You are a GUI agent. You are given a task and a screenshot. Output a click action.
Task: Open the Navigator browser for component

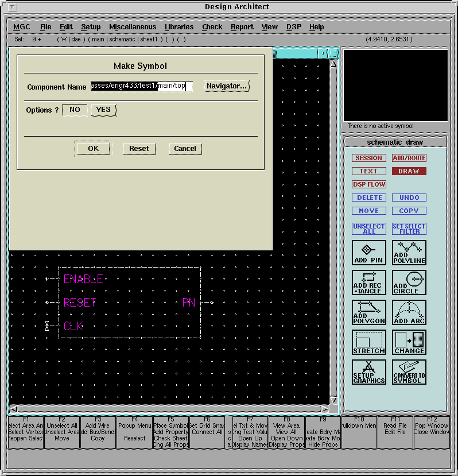(x=227, y=86)
